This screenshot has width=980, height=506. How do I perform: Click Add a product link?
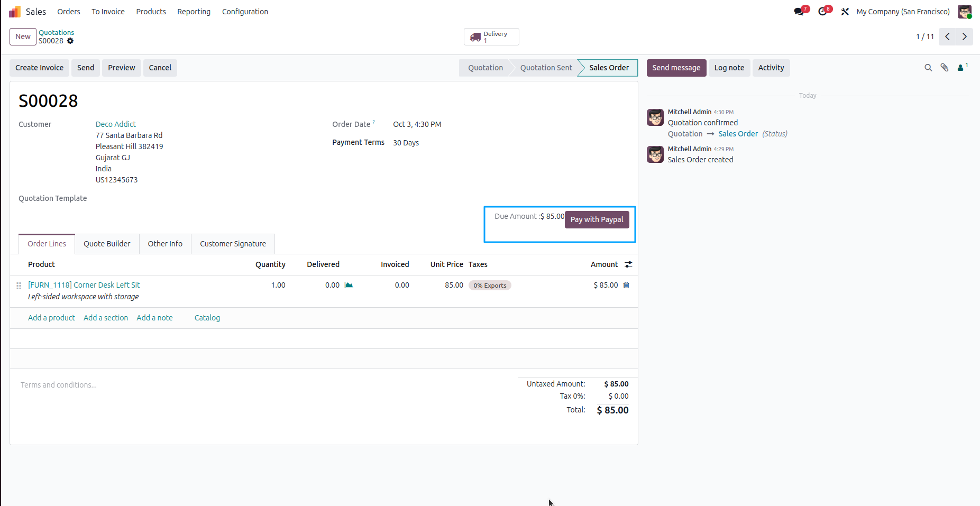(x=51, y=318)
